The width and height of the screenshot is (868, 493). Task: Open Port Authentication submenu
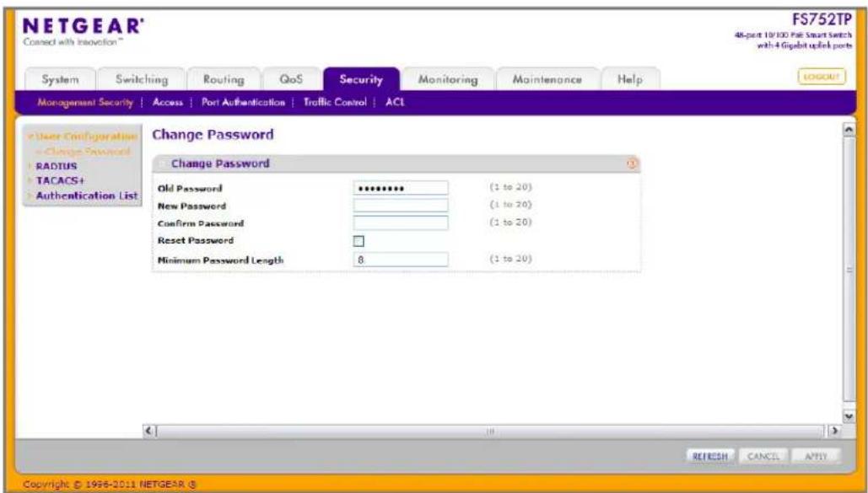click(243, 102)
